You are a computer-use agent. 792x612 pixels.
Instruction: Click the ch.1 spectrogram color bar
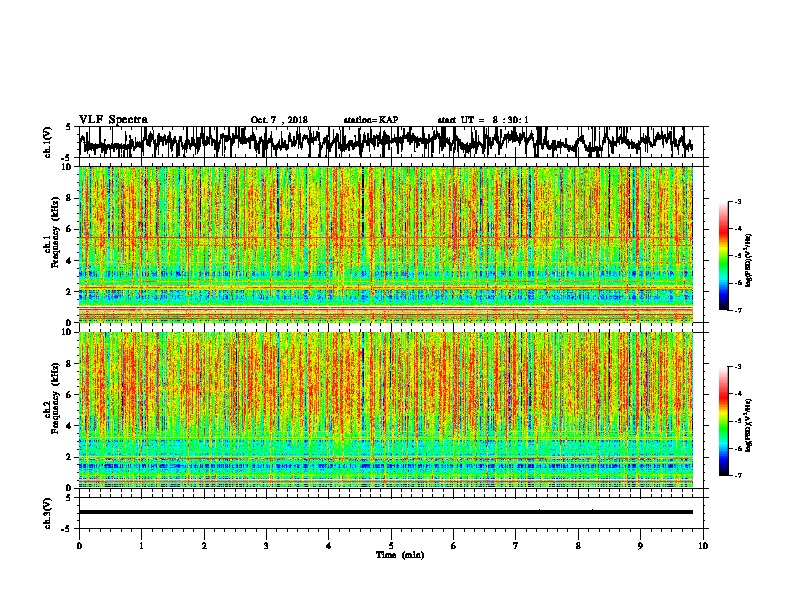pyautogui.click(x=723, y=256)
